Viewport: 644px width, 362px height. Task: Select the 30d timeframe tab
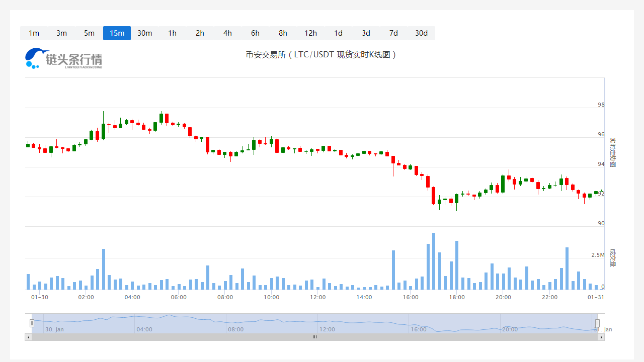[x=421, y=33]
